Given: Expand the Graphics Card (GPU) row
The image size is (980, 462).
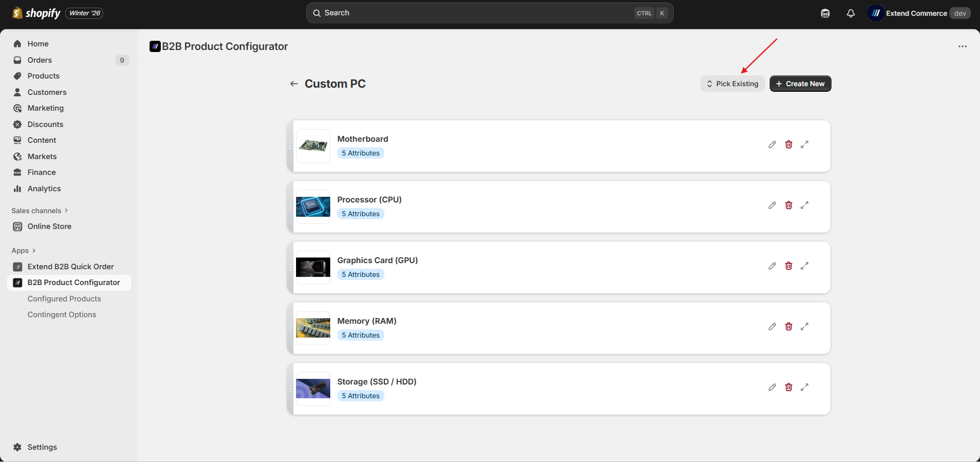Looking at the screenshot, I should pos(804,266).
